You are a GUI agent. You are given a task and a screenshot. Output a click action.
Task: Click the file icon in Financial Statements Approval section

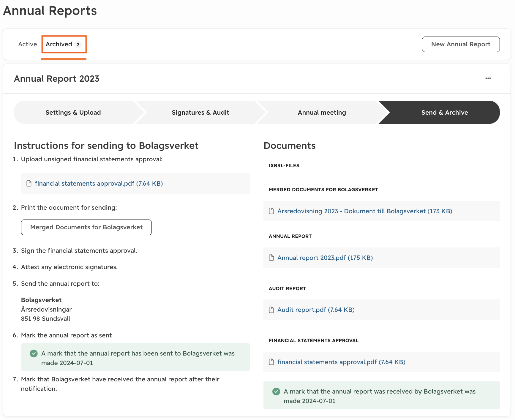pyautogui.click(x=271, y=362)
